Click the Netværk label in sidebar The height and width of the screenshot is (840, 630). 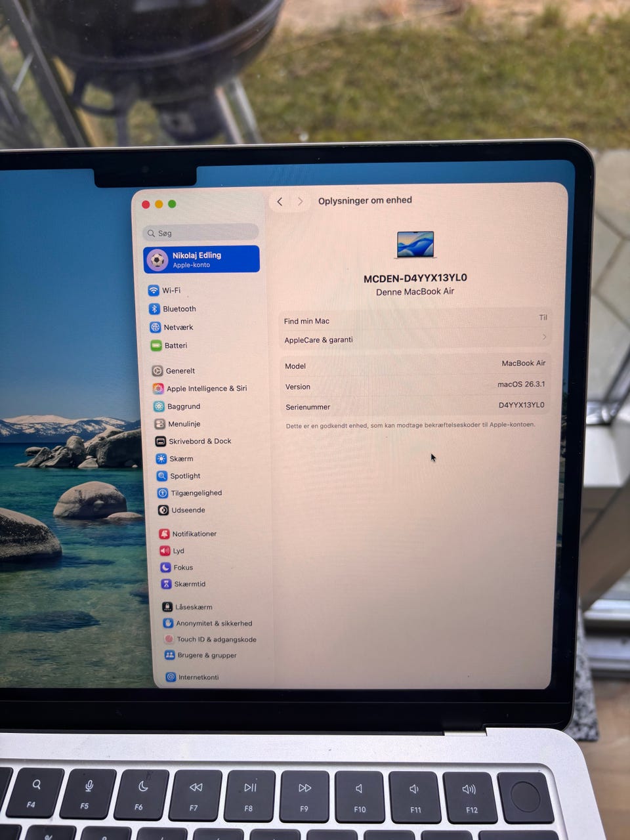pos(178,327)
